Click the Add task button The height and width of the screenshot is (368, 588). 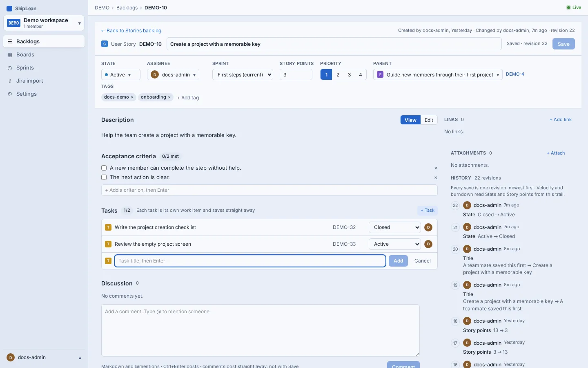(398, 261)
